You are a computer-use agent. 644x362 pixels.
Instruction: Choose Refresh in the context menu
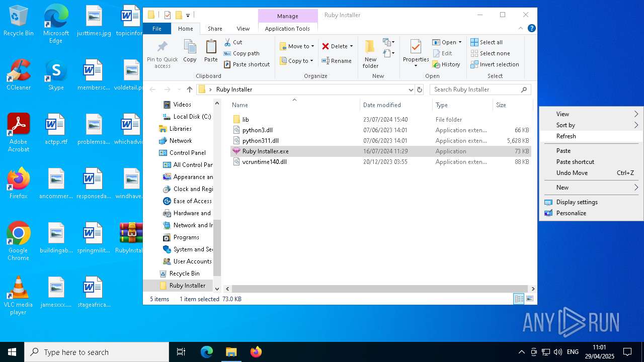tap(591, 136)
